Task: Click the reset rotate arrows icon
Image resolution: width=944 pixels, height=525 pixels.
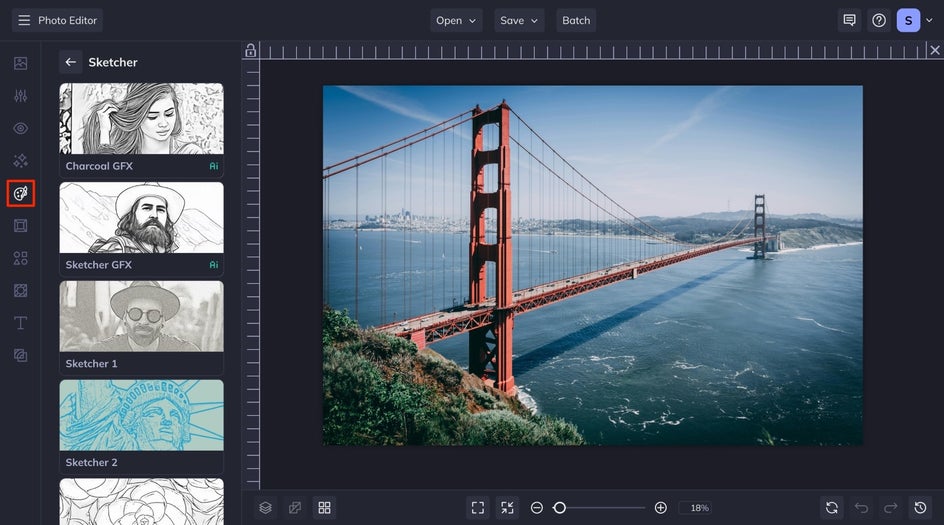Action: point(831,508)
